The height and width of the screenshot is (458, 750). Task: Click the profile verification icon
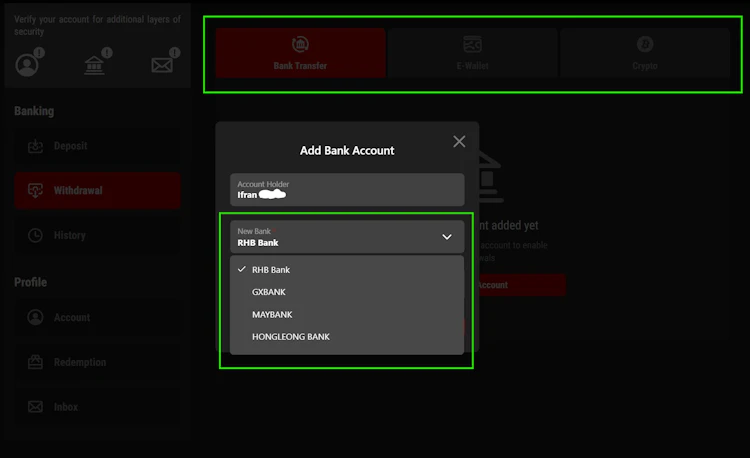click(x=27, y=65)
